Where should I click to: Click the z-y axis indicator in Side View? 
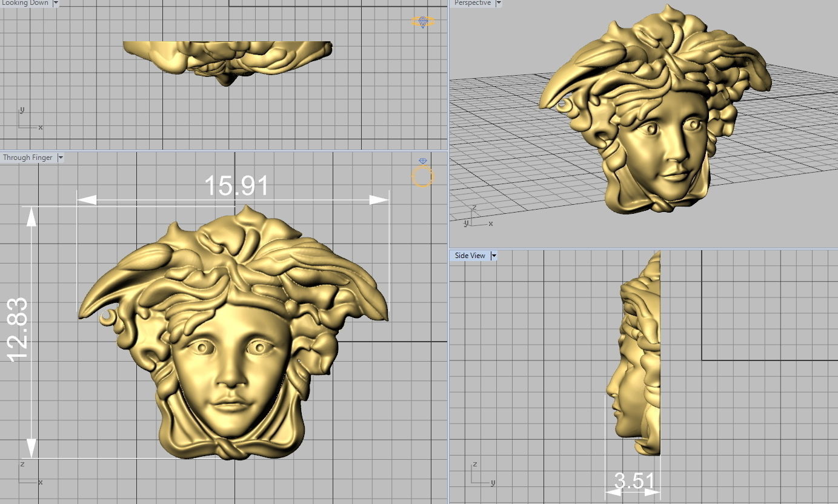[484, 474]
